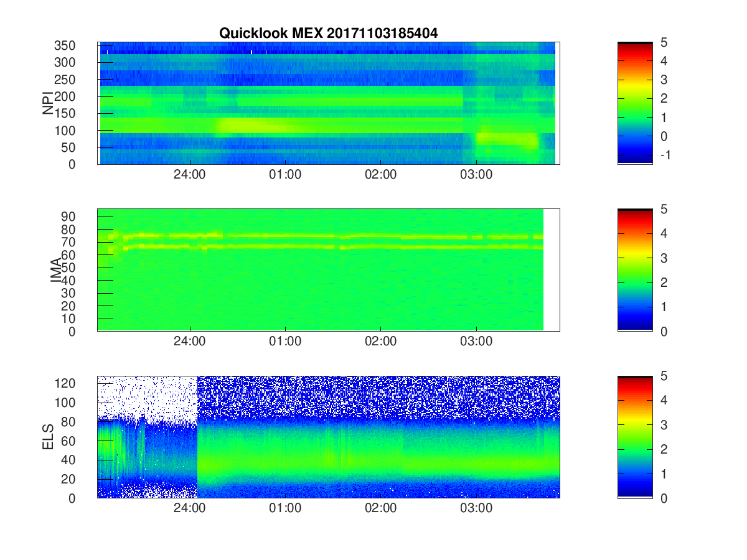This screenshot has width=747, height=560.
Task: Click the 24:00 tick under IMA plot
Action: [190, 342]
